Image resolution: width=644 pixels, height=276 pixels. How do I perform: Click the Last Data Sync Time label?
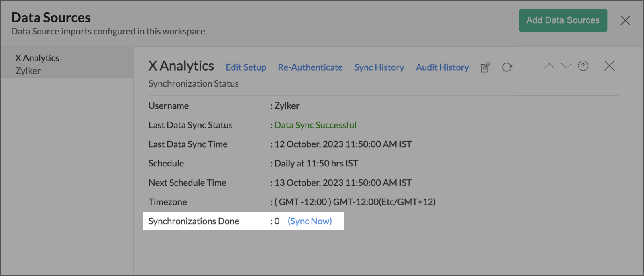pyautogui.click(x=188, y=144)
